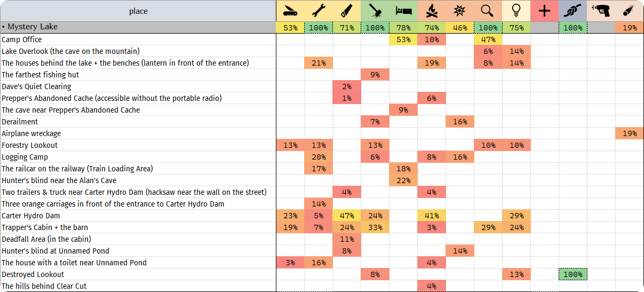Image resolution: width=644 pixels, height=292 pixels.
Task: Click Airplane wreckage's 19% cell
Action: point(630,133)
